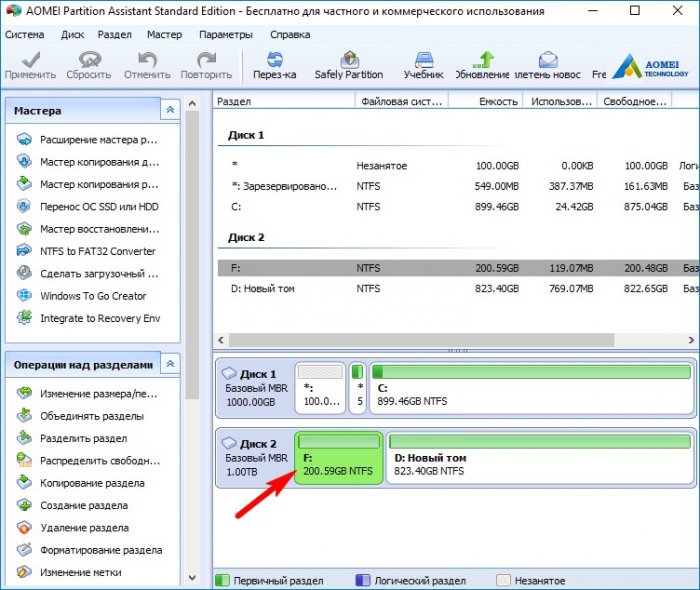Click the Первичный раздел green legend swatch
The width and height of the screenshot is (700, 590).
click(222, 580)
